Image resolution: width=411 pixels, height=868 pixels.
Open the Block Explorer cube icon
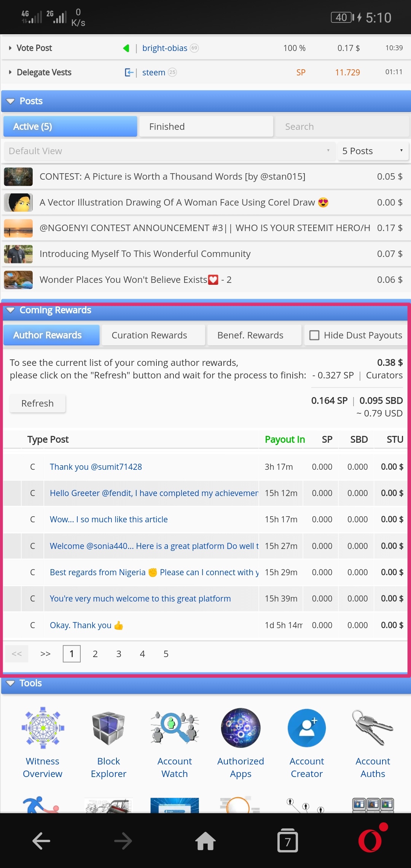108,728
